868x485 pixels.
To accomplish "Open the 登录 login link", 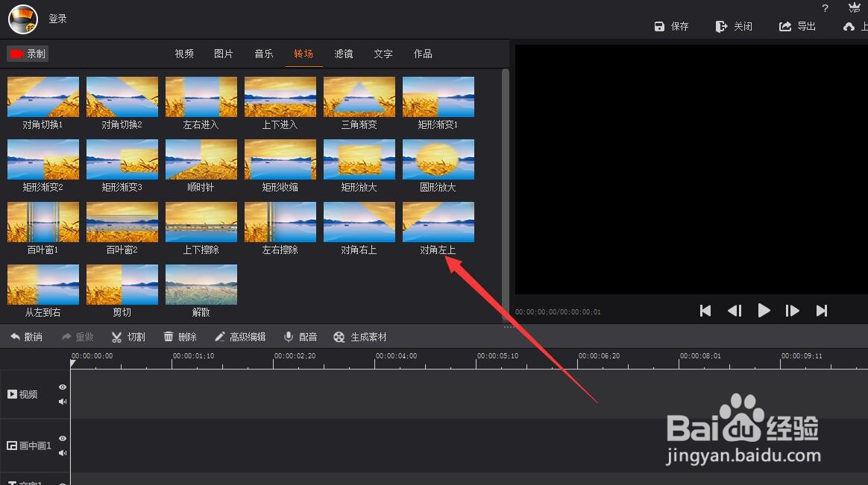I will pos(57,19).
